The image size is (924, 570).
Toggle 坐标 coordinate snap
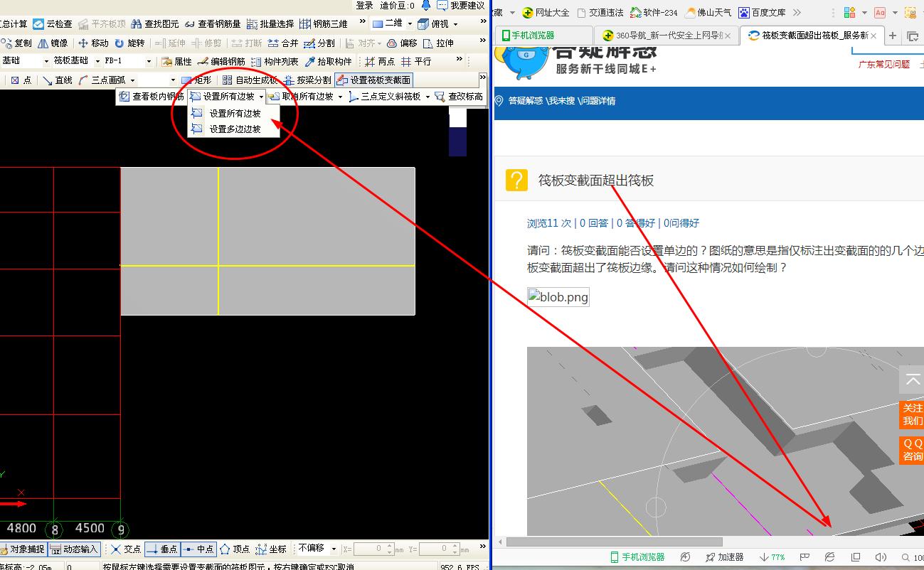(270, 549)
